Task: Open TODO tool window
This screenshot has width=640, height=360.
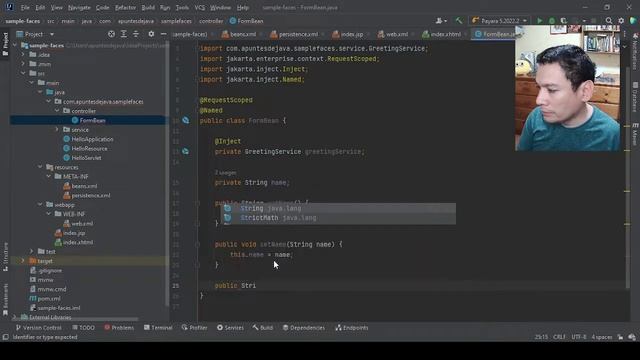Action: click(x=83, y=328)
